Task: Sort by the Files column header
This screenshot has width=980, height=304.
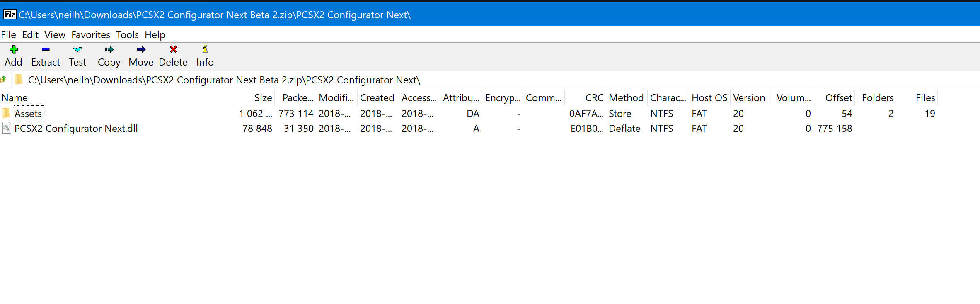Action: pyautogui.click(x=917, y=98)
